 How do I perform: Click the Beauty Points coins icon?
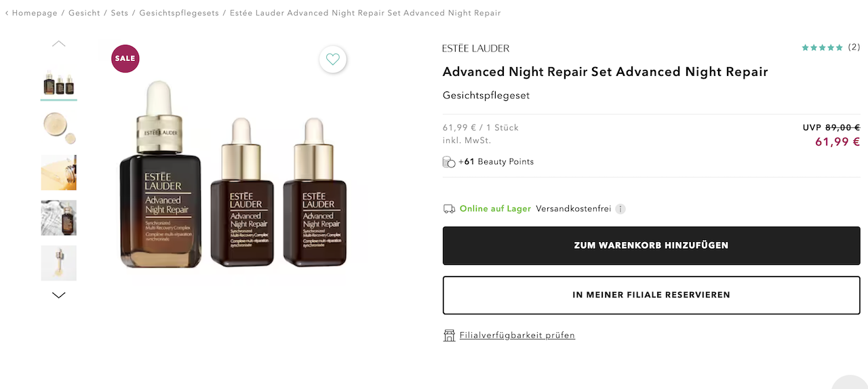point(449,162)
